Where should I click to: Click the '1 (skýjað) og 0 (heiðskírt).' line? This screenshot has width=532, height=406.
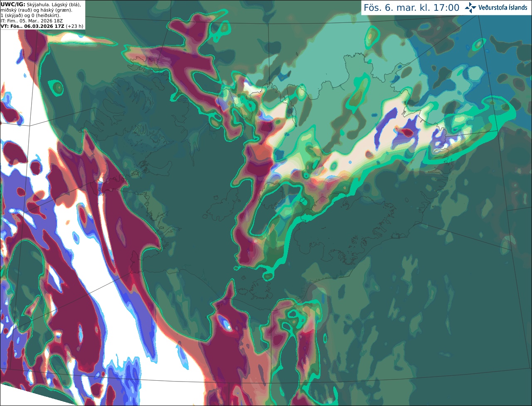(x=30, y=15)
